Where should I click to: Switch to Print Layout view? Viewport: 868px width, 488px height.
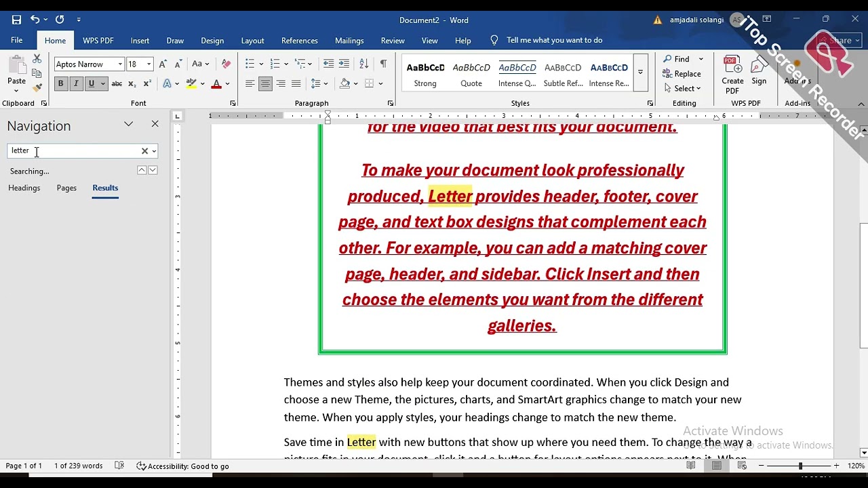716,466
